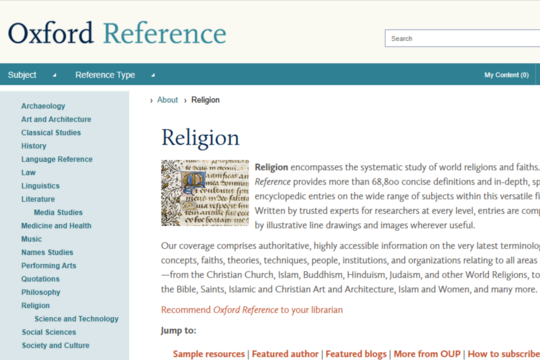Jump to Sample resources
This screenshot has width=540, height=360.
pyautogui.click(x=209, y=354)
